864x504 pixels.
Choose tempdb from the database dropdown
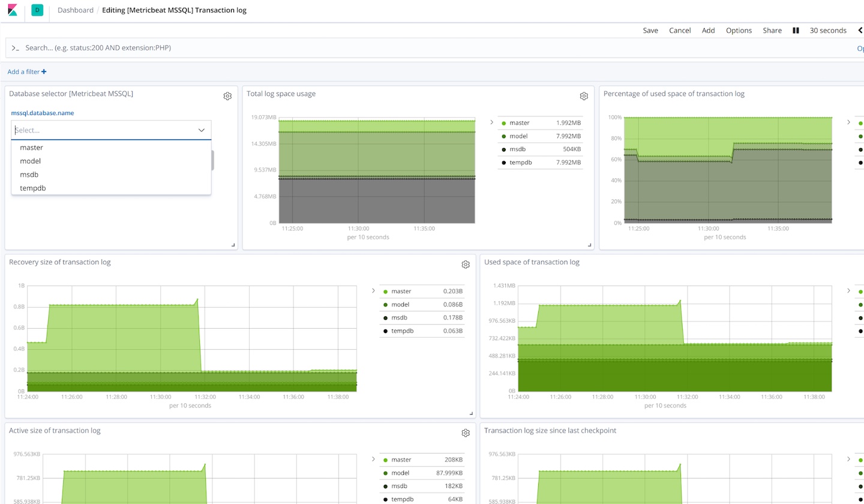pos(111,188)
